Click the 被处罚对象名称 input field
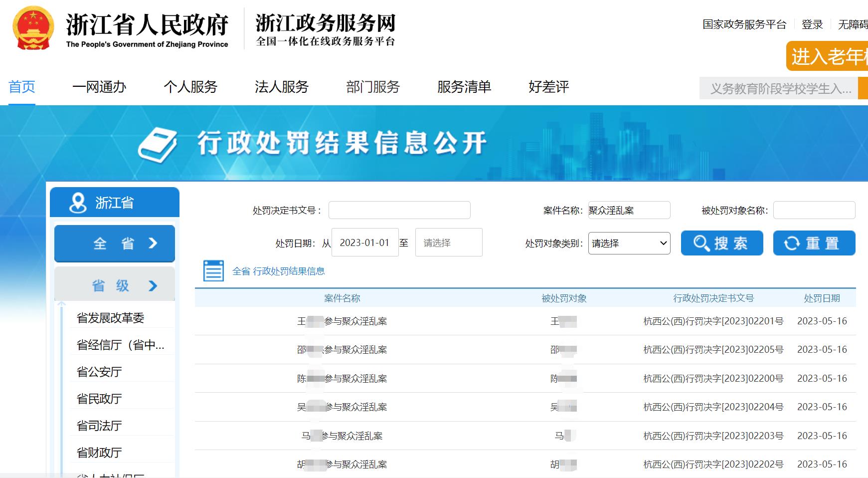Viewport: 868px width, 478px height. pos(814,210)
